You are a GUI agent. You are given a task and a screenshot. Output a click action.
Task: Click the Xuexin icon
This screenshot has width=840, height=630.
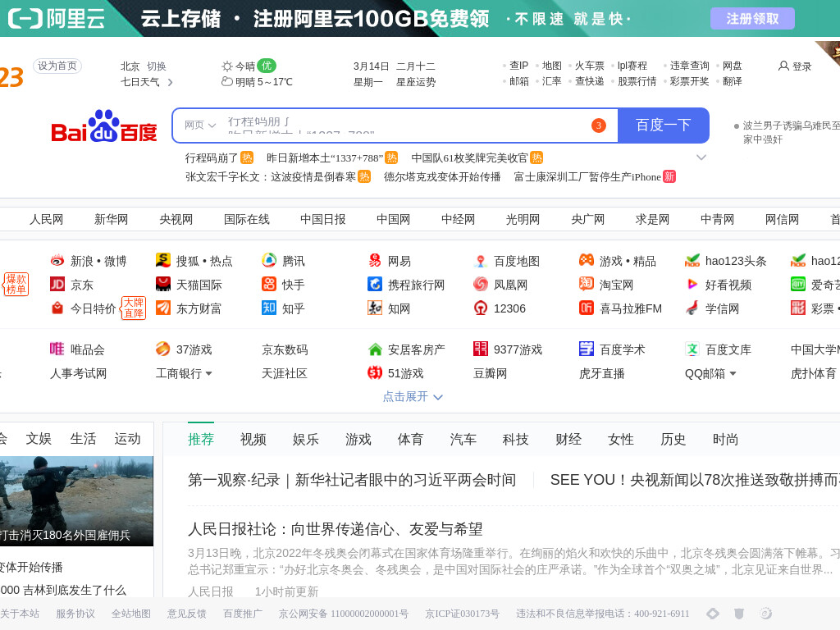692,308
